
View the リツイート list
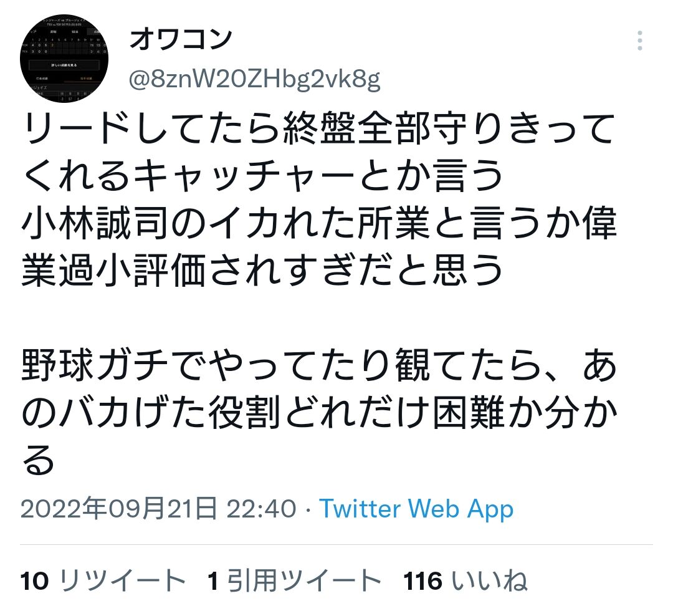click(122, 581)
